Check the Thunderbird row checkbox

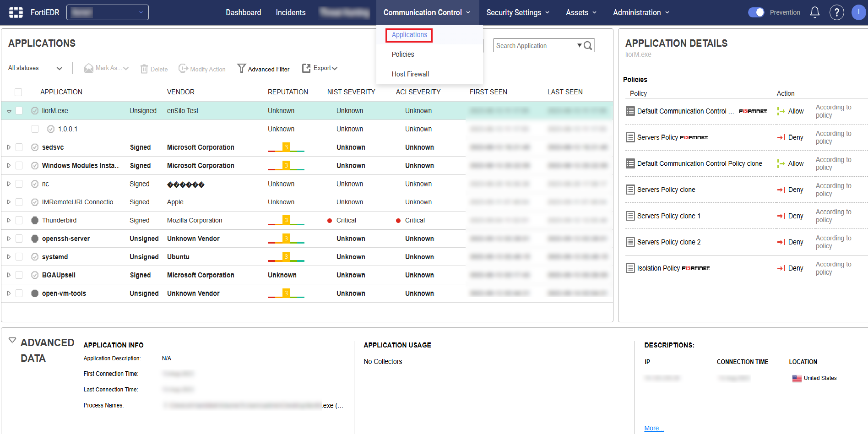[x=19, y=220]
